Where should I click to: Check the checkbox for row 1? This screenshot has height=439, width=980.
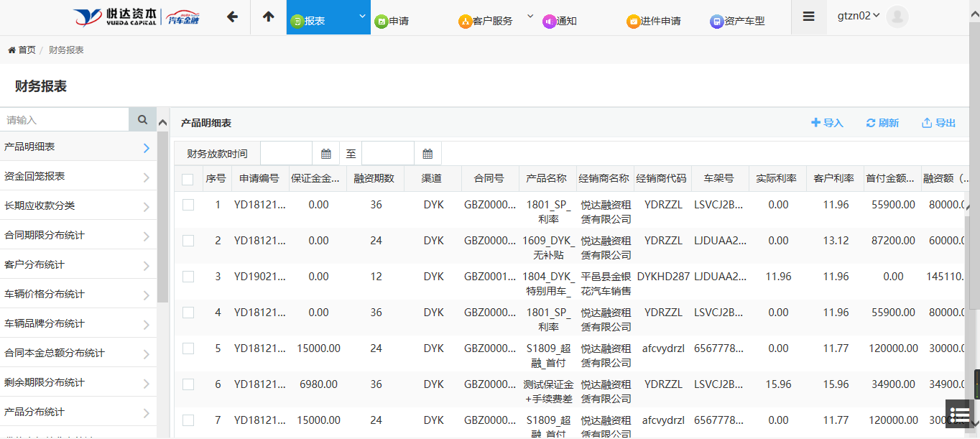tap(188, 205)
